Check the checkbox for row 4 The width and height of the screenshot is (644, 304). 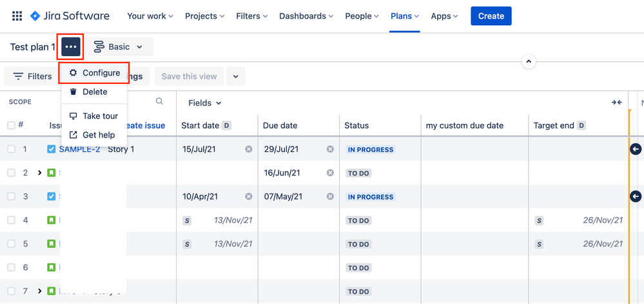point(11,221)
